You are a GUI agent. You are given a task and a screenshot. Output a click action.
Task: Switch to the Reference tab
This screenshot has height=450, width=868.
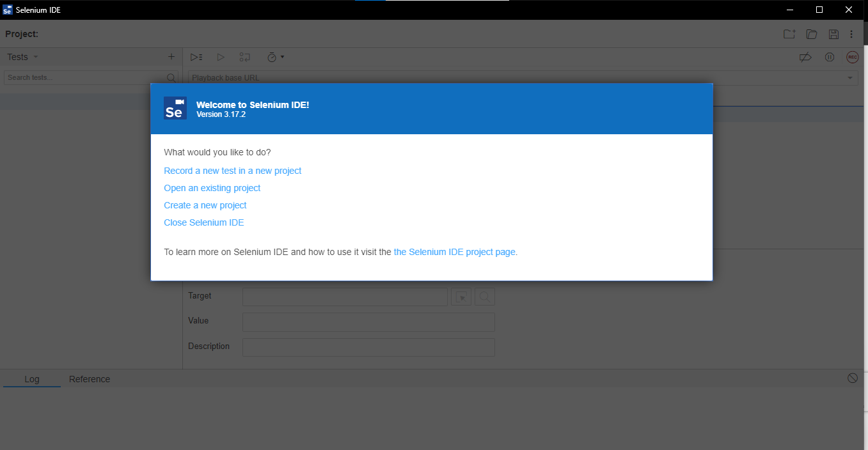pos(90,379)
